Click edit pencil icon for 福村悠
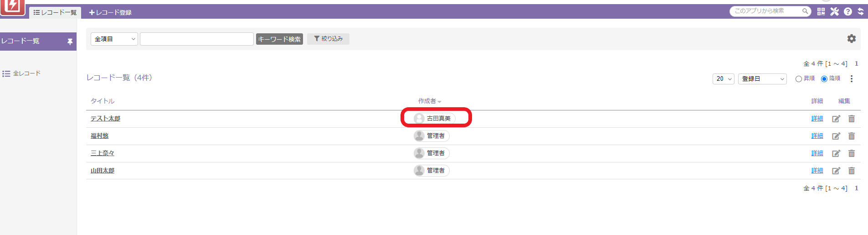Image resolution: width=868 pixels, height=235 pixels. 836,136
